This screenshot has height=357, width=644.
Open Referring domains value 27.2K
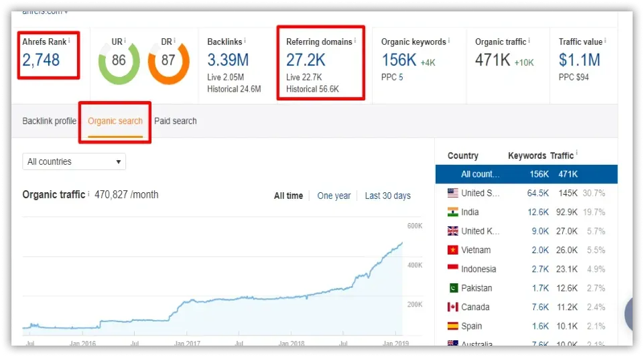tap(306, 60)
